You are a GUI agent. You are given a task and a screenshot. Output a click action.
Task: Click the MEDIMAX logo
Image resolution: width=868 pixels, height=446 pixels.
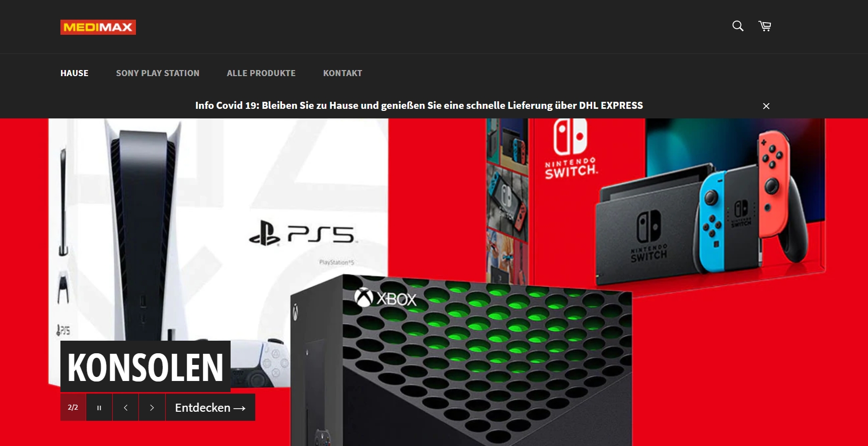click(x=98, y=27)
